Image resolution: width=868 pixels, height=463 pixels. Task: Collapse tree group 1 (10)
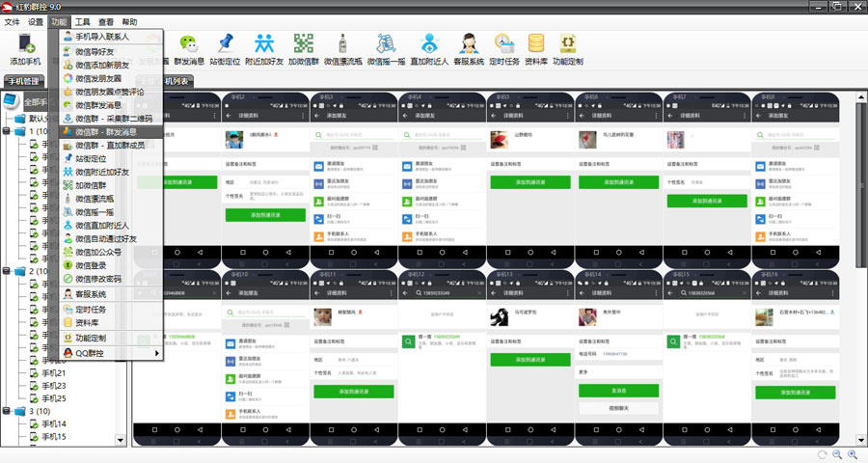6,131
